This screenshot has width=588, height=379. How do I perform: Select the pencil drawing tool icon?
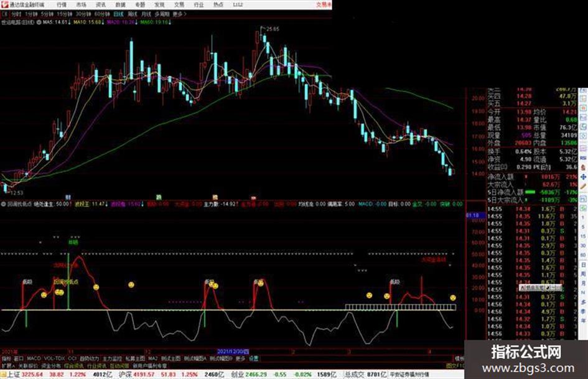(x=583, y=186)
